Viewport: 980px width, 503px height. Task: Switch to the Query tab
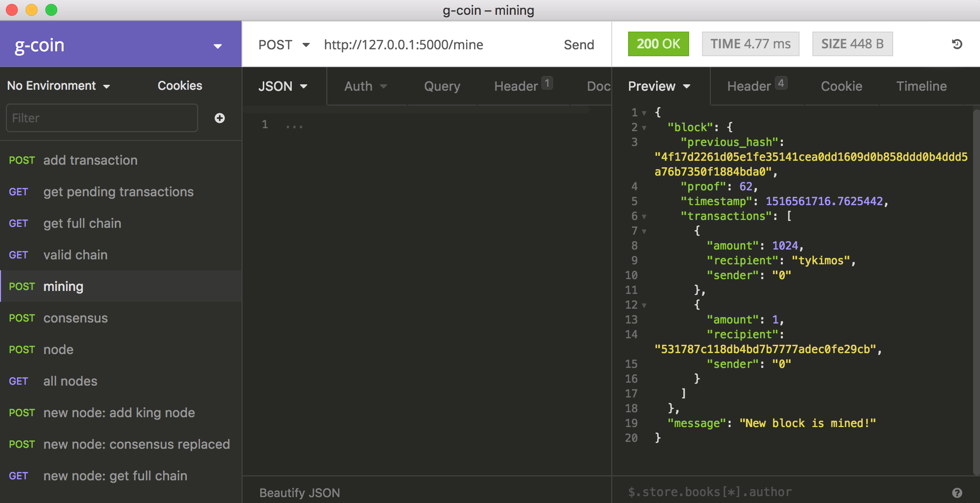442,86
